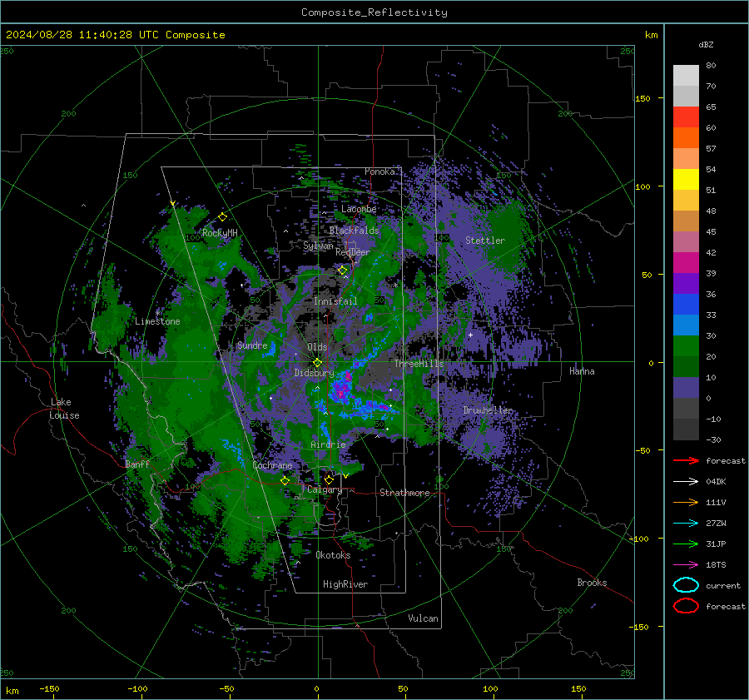Click the Strathmore label
The image size is (749, 700).
[404, 493]
